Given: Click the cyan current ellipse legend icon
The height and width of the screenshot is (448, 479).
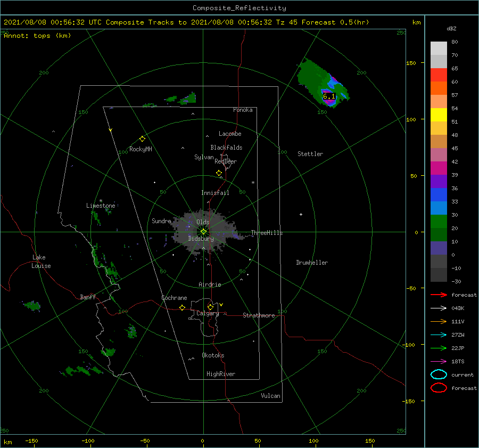Looking at the screenshot, I should [x=439, y=374].
